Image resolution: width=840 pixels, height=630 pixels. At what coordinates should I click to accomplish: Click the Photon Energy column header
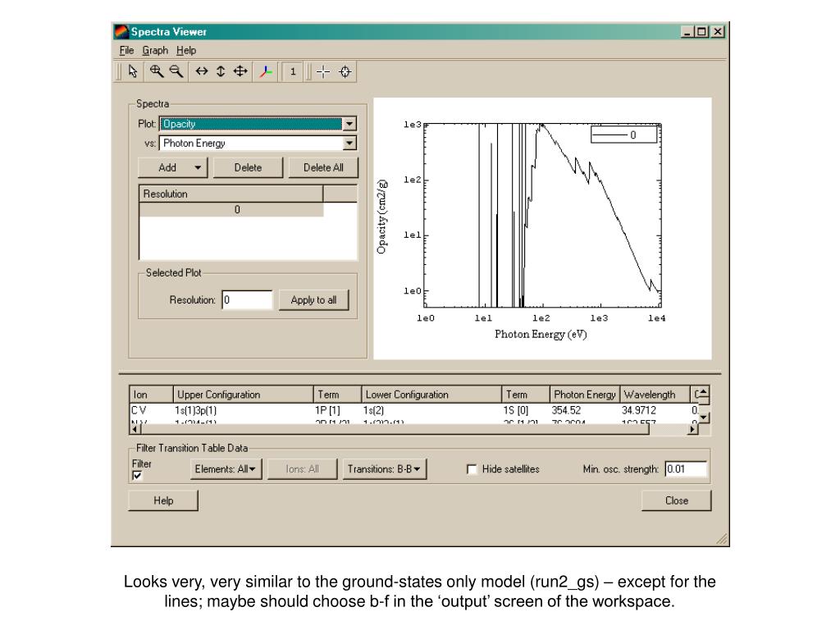tap(584, 395)
